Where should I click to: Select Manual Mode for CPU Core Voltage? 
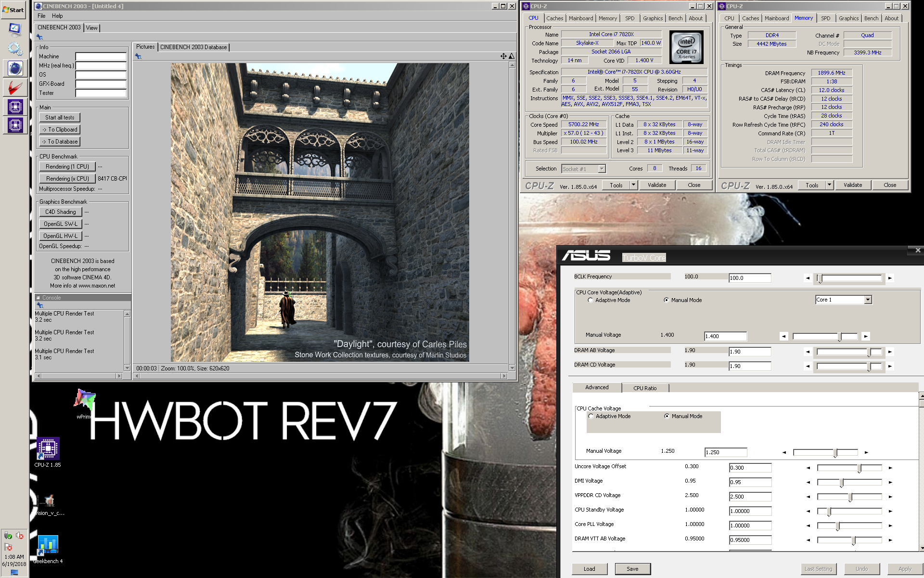pos(667,300)
